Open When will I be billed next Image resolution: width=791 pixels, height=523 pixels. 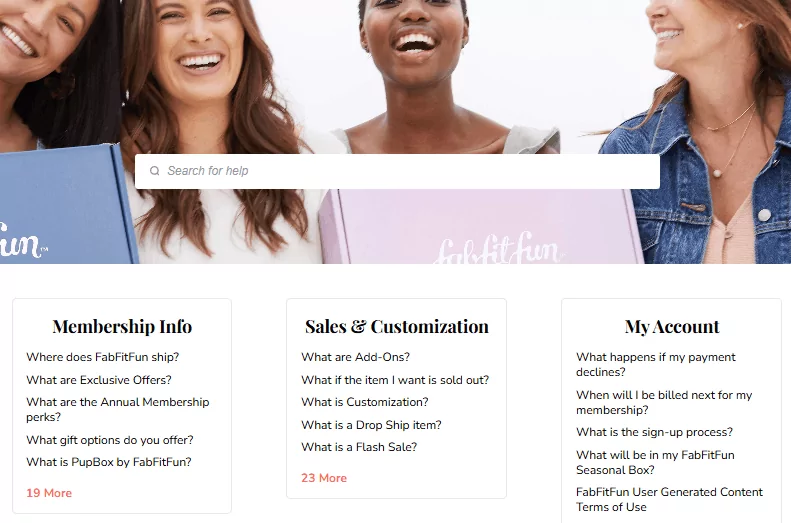coord(664,402)
